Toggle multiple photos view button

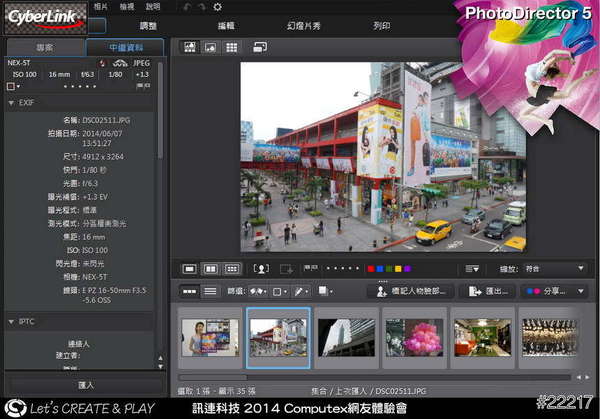point(232,269)
